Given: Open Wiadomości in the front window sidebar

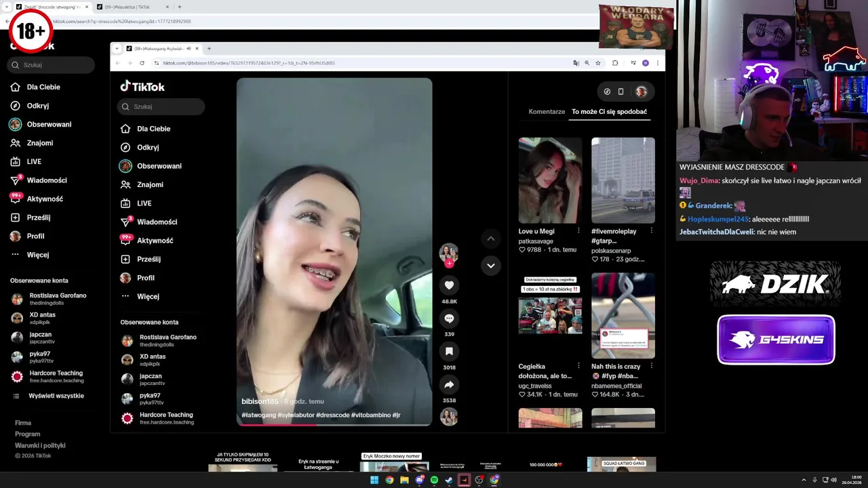Looking at the screenshot, I should click(x=157, y=222).
